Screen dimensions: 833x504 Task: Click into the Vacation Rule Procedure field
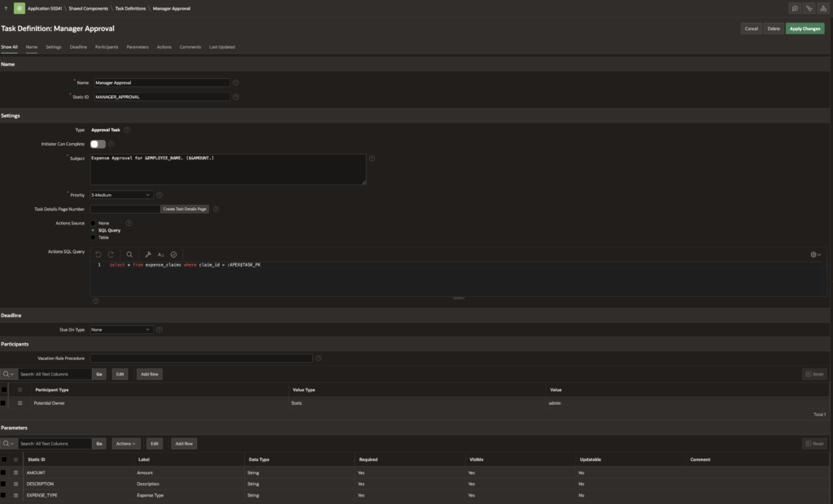click(201, 358)
